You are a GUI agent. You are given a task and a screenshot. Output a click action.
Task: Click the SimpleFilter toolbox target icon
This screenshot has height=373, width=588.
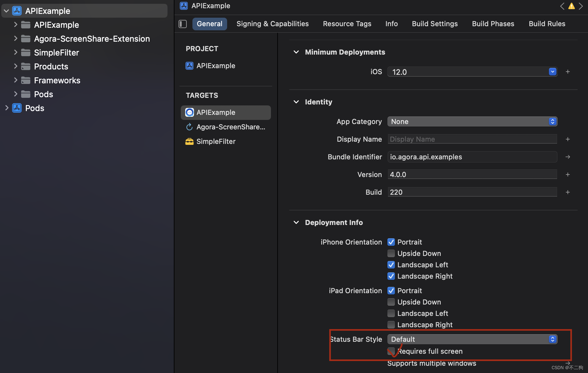[x=189, y=141]
